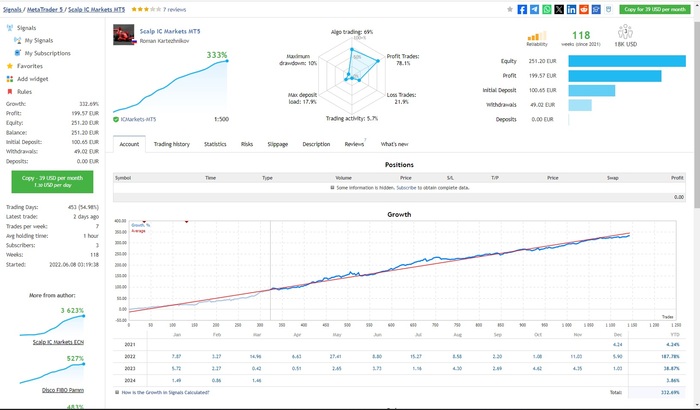
Task: Open My Signals in sidebar
Action: pos(40,40)
